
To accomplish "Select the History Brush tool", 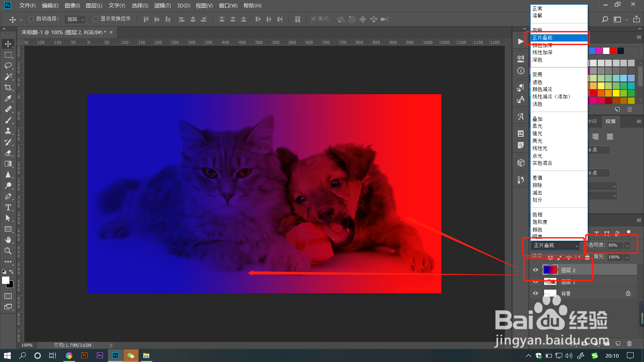I will pyautogui.click(x=8, y=142).
